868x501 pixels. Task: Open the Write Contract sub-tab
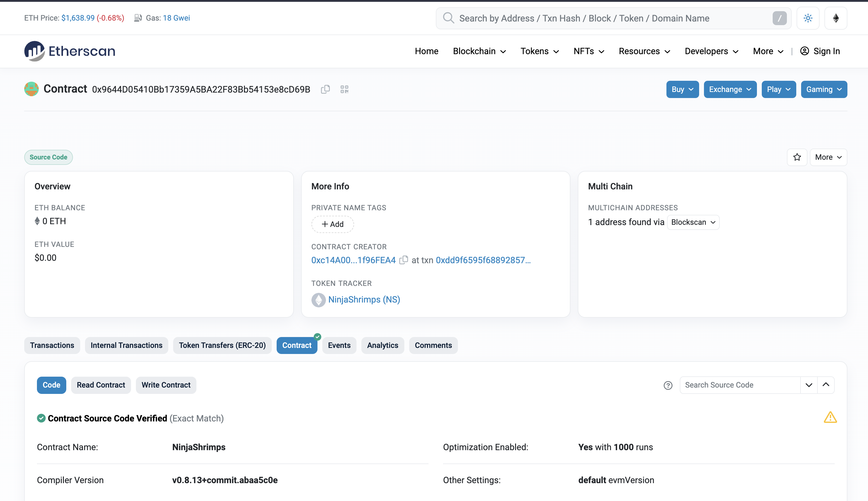pos(166,385)
